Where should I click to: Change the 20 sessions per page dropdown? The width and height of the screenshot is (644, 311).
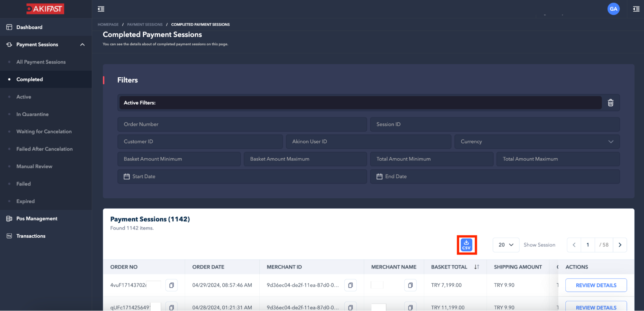click(x=506, y=245)
